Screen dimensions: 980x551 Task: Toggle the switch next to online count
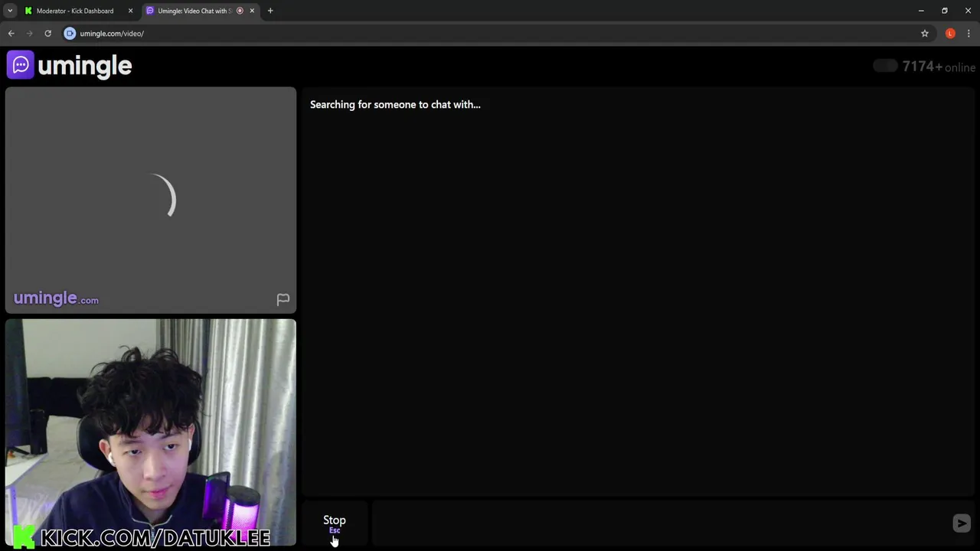click(885, 67)
